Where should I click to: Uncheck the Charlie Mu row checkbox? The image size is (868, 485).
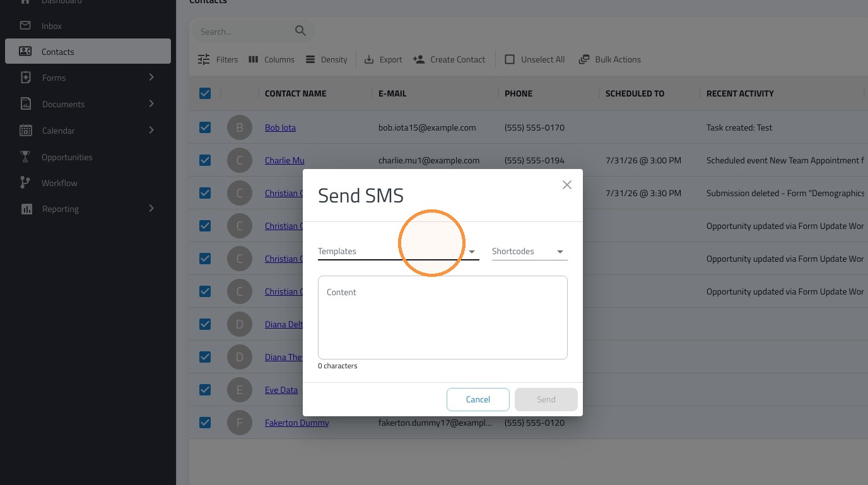tap(205, 160)
